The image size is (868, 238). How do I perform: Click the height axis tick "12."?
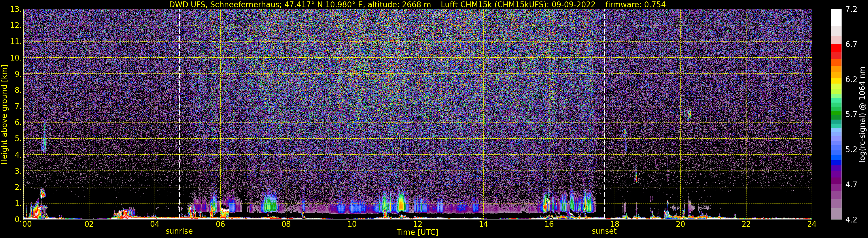tap(16, 26)
